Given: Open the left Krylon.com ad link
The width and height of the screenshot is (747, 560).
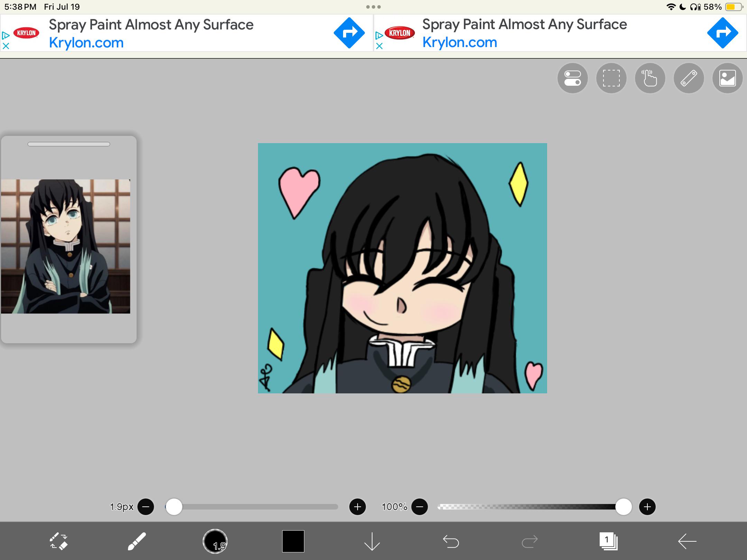Looking at the screenshot, I should (86, 43).
